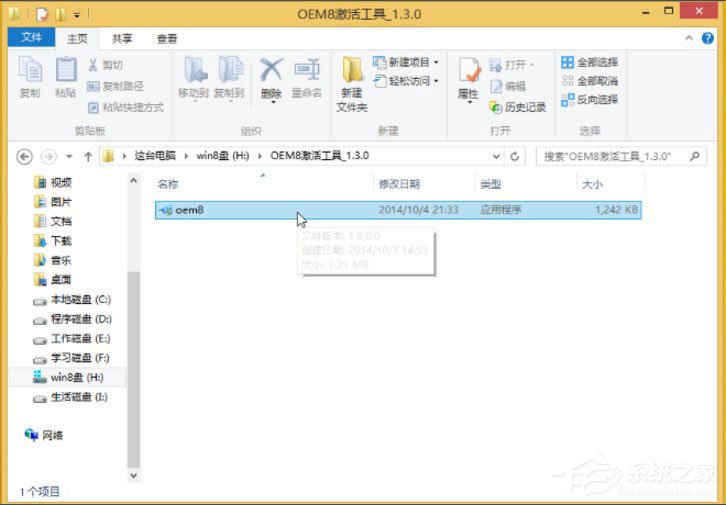This screenshot has height=505, width=726.
Task: Open the Move to (移动到) menu
Action: (194, 78)
